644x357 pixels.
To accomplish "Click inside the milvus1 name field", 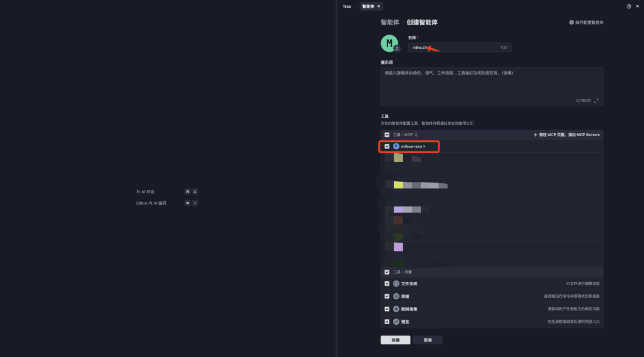I will point(459,47).
